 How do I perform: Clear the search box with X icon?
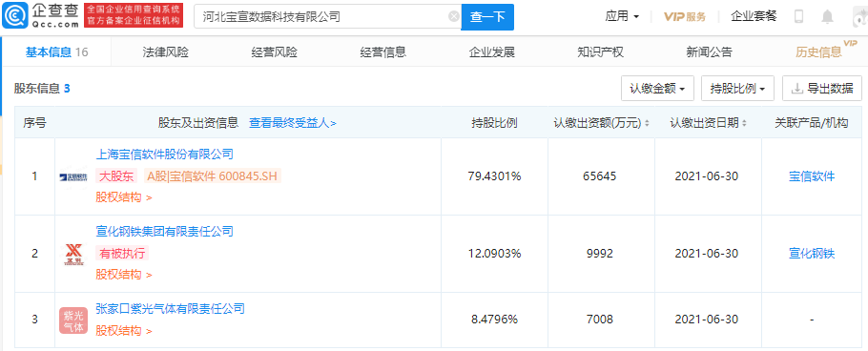click(453, 16)
